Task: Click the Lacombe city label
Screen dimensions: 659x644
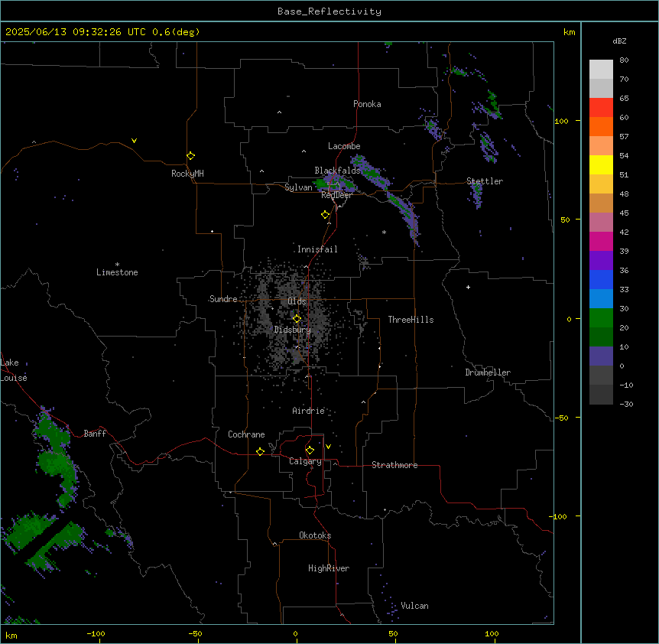Action: pos(344,146)
